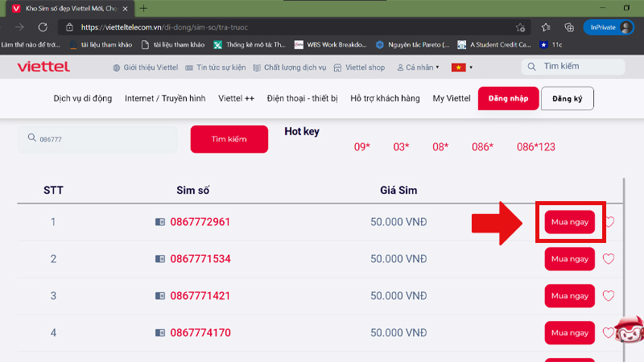Image resolution: width=644 pixels, height=362 pixels.
Task: Open the Vietnam flag language dropdown
Action: pyautogui.click(x=463, y=68)
